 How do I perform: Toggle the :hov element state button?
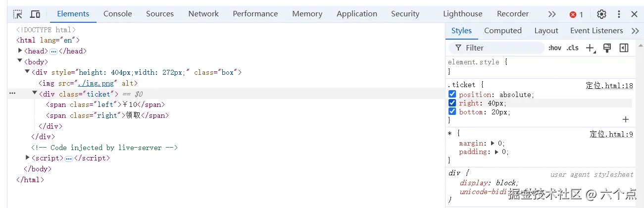[x=554, y=48]
